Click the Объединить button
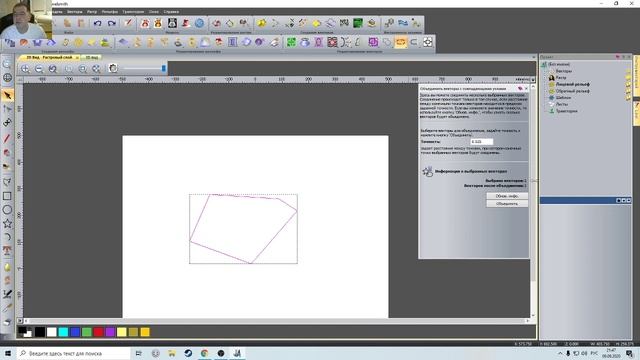 pos(507,203)
